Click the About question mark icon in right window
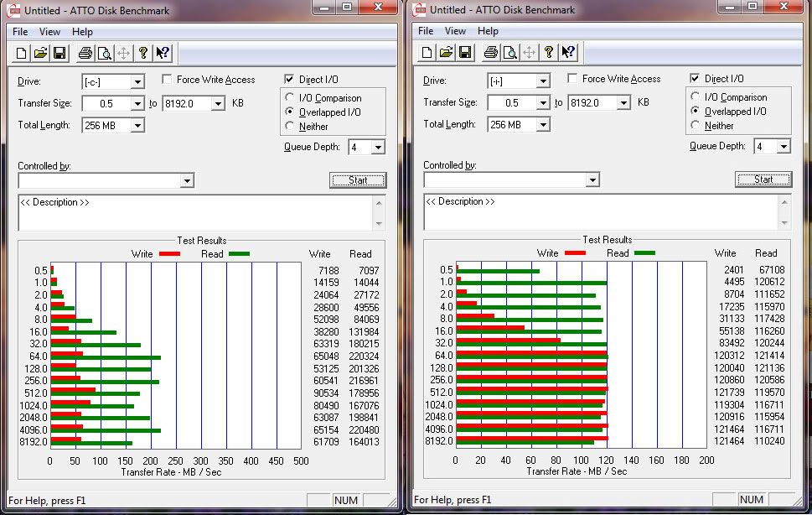 549,52
